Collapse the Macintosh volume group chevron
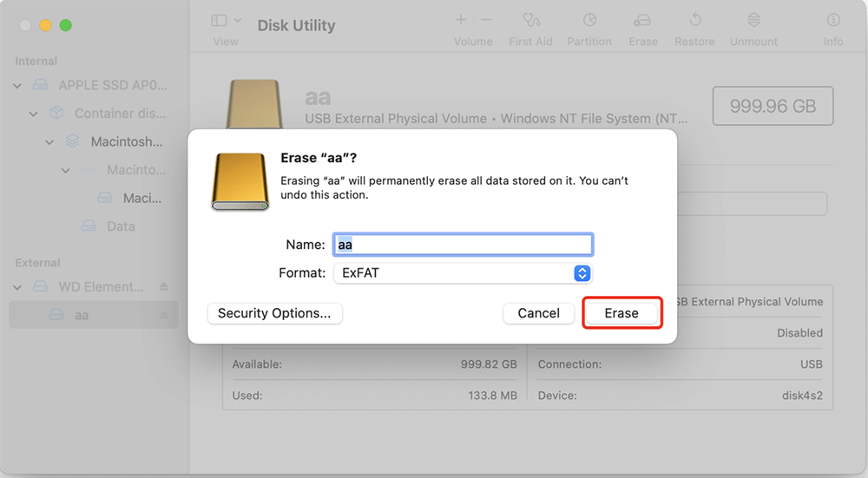The height and width of the screenshot is (478, 868). [x=49, y=142]
